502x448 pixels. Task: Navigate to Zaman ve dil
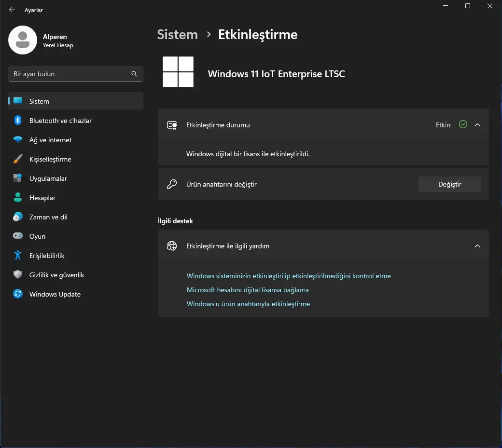click(x=76, y=217)
